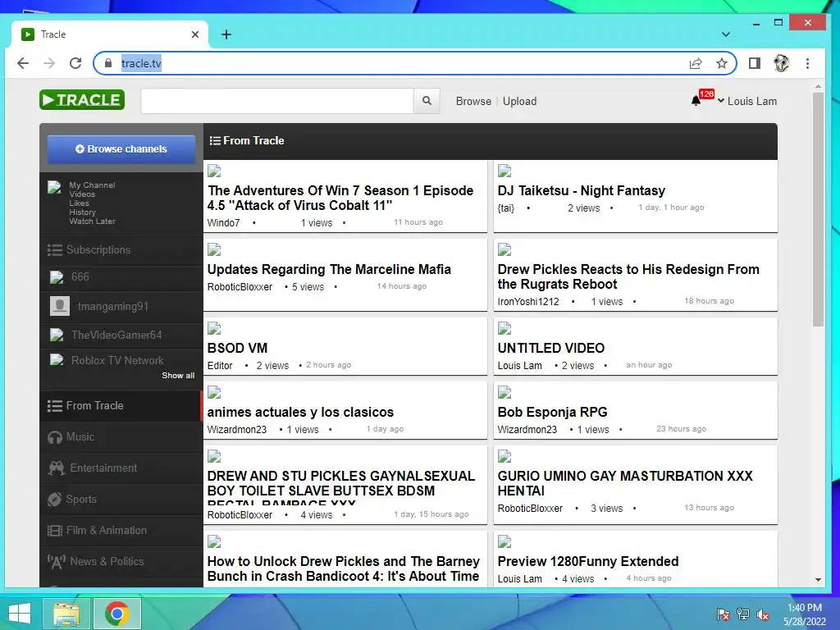The width and height of the screenshot is (840, 630).
Task: Click the Tracle logo
Action: pos(82,100)
